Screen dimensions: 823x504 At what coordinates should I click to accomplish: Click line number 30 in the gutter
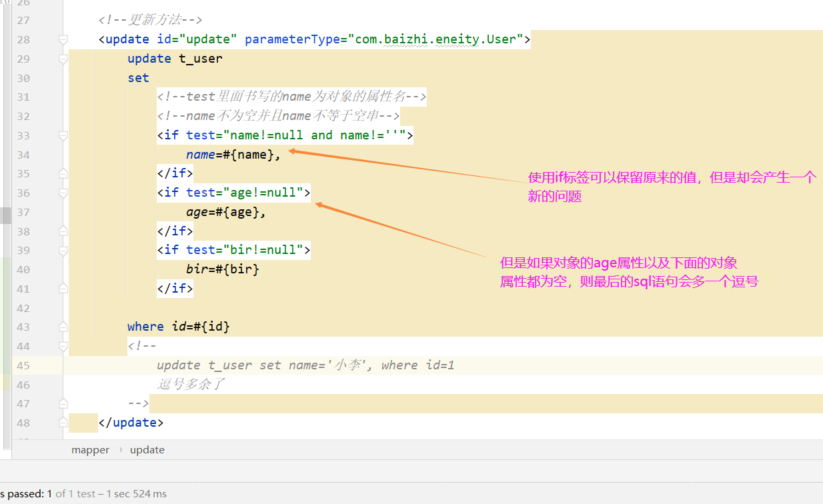23,78
